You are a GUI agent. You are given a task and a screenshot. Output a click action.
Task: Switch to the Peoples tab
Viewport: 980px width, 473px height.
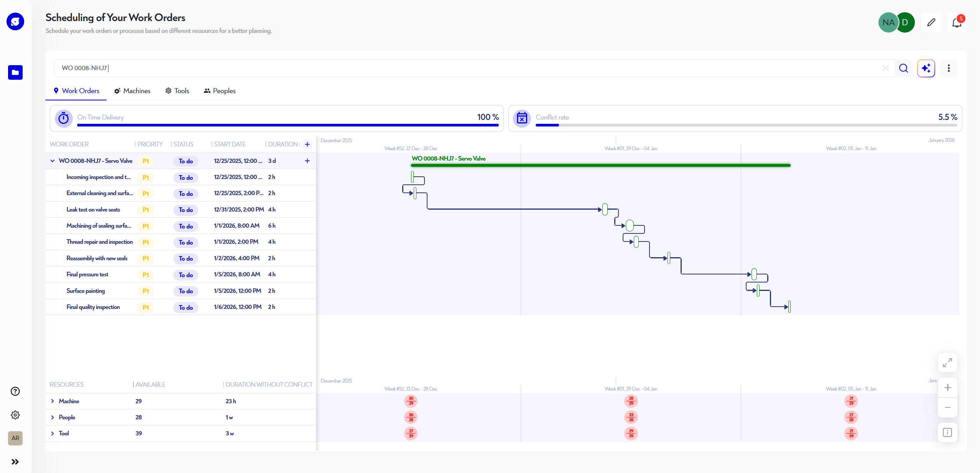click(219, 91)
